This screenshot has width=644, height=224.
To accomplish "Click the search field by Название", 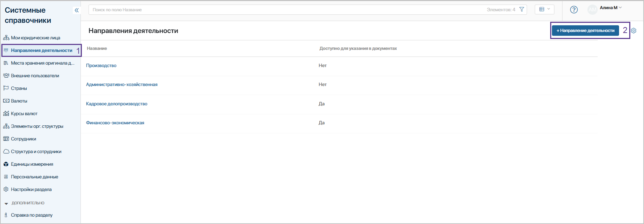I will point(281,10).
